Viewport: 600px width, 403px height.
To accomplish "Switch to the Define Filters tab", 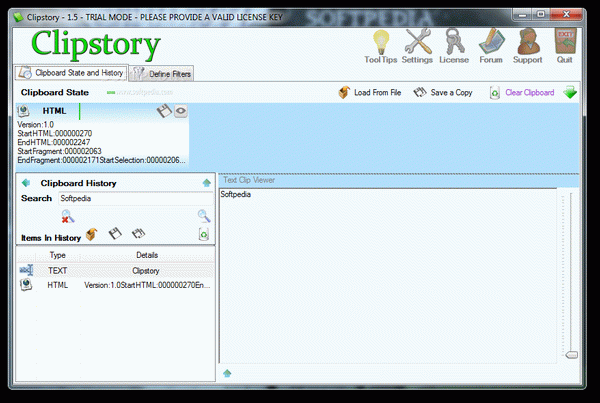I will [161, 73].
